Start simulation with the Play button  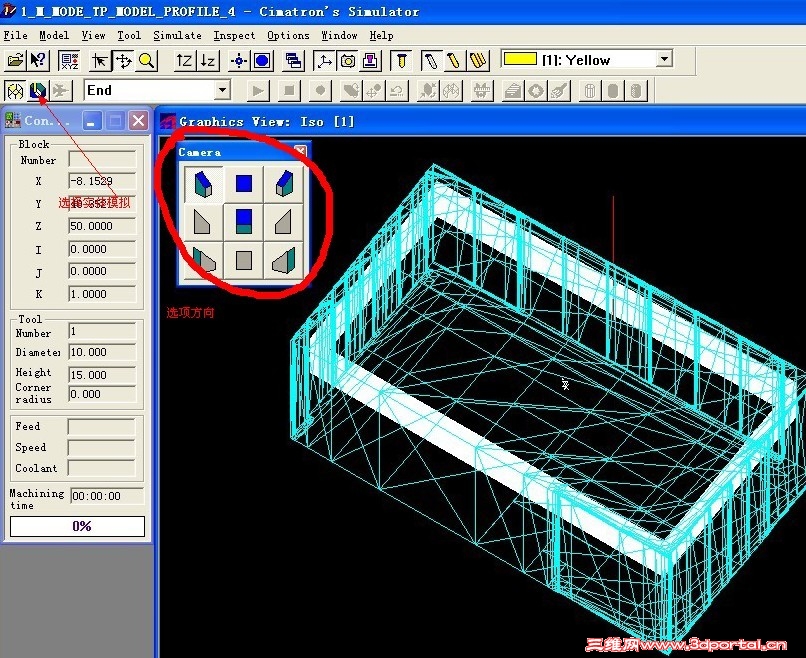coord(258,91)
